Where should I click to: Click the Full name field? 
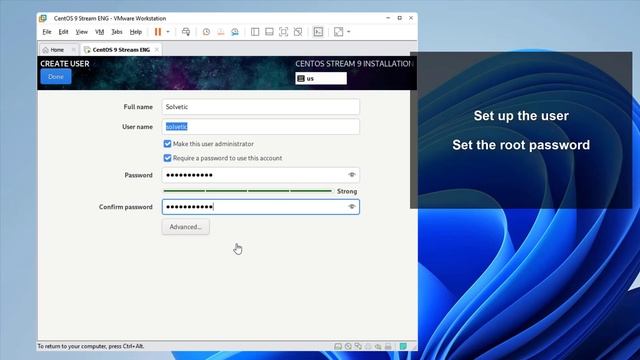[x=260, y=107]
